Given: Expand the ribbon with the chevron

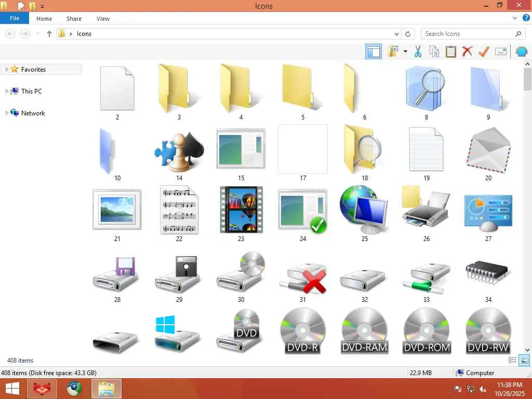Looking at the screenshot, I should click(515, 18).
